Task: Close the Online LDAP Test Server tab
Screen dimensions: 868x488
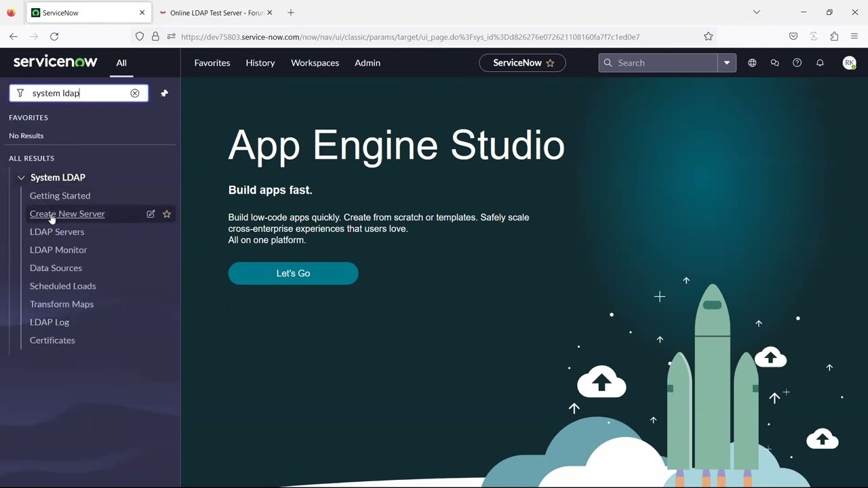Action: click(269, 12)
